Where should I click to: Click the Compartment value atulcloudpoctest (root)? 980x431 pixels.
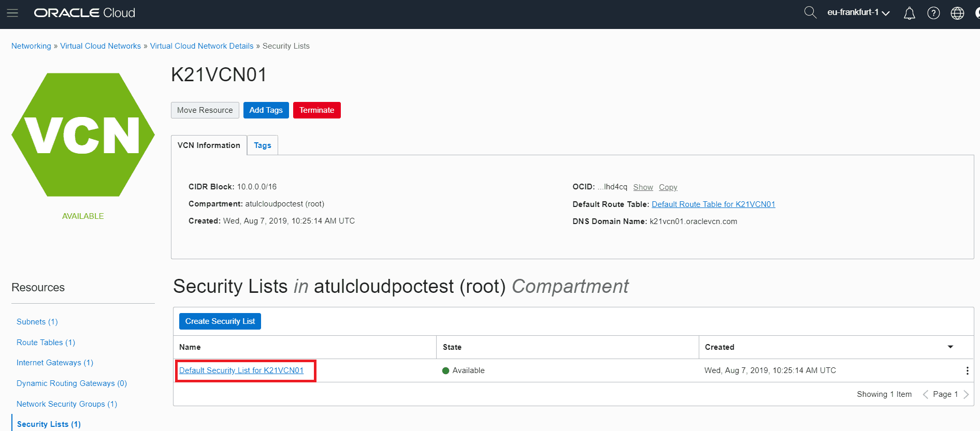pos(285,204)
